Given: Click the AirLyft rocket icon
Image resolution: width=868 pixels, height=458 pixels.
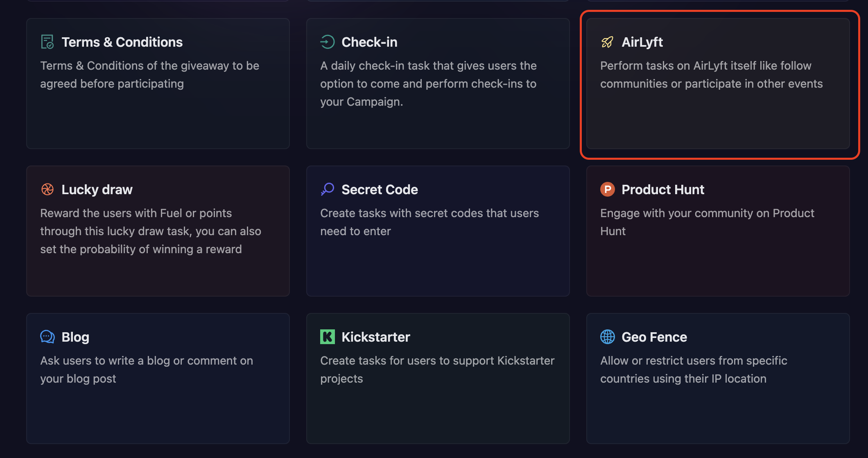Looking at the screenshot, I should point(607,41).
